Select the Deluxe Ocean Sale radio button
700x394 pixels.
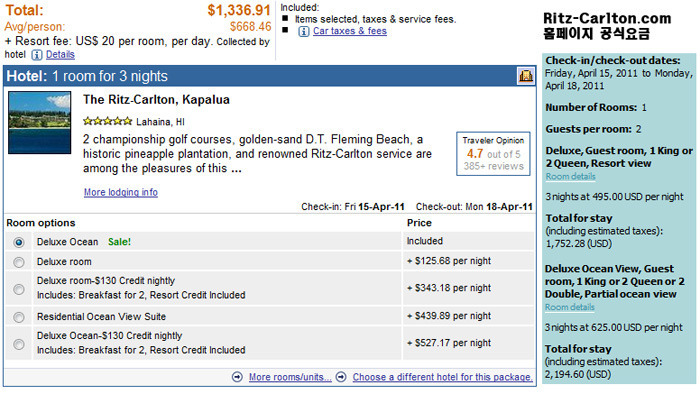click(x=19, y=242)
